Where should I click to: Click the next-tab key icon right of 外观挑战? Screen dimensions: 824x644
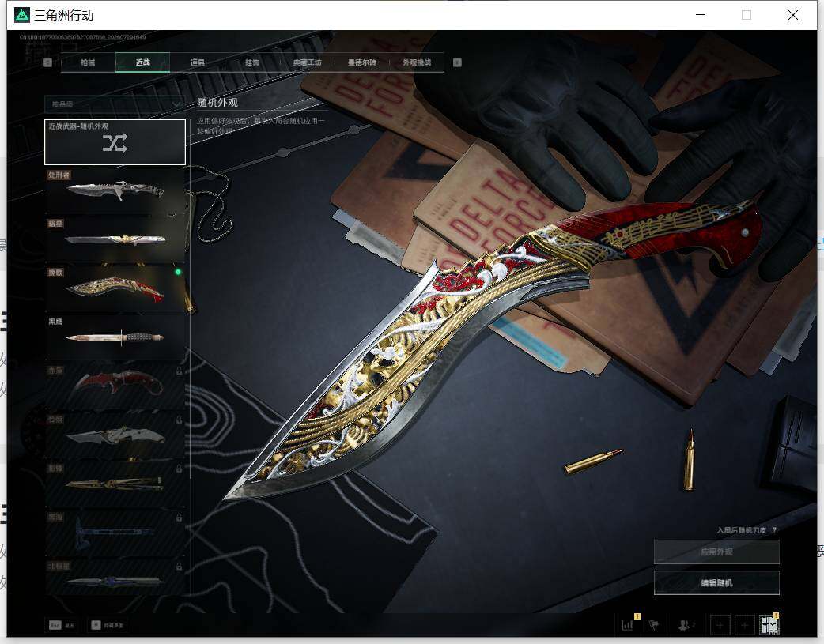point(457,62)
